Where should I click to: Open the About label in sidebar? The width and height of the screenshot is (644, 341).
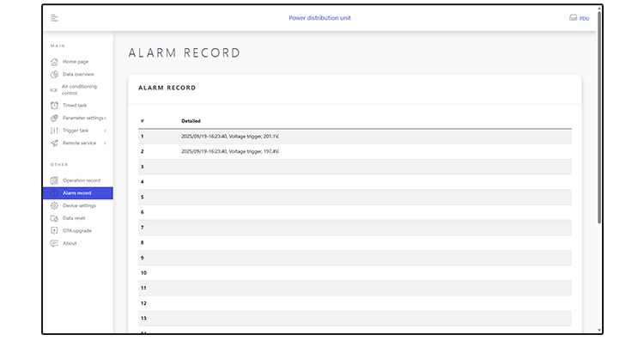(x=70, y=243)
